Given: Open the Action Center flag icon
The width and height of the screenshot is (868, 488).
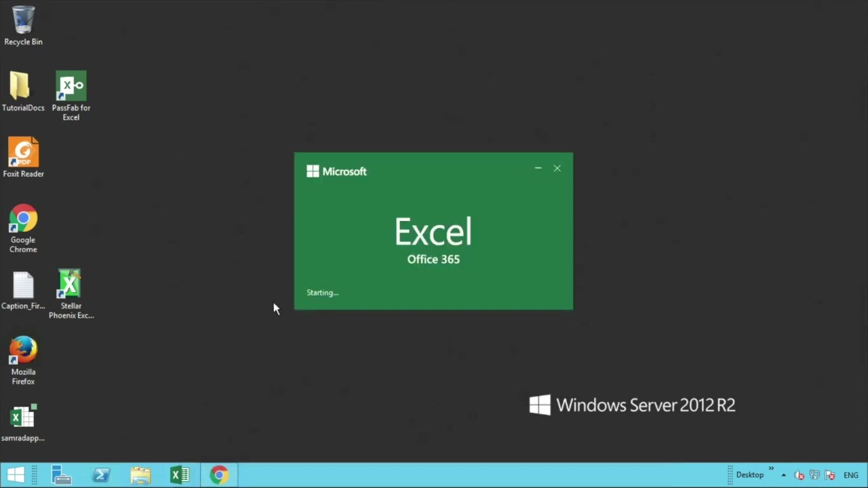Looking at the screenshot, I should coord(829,475).
